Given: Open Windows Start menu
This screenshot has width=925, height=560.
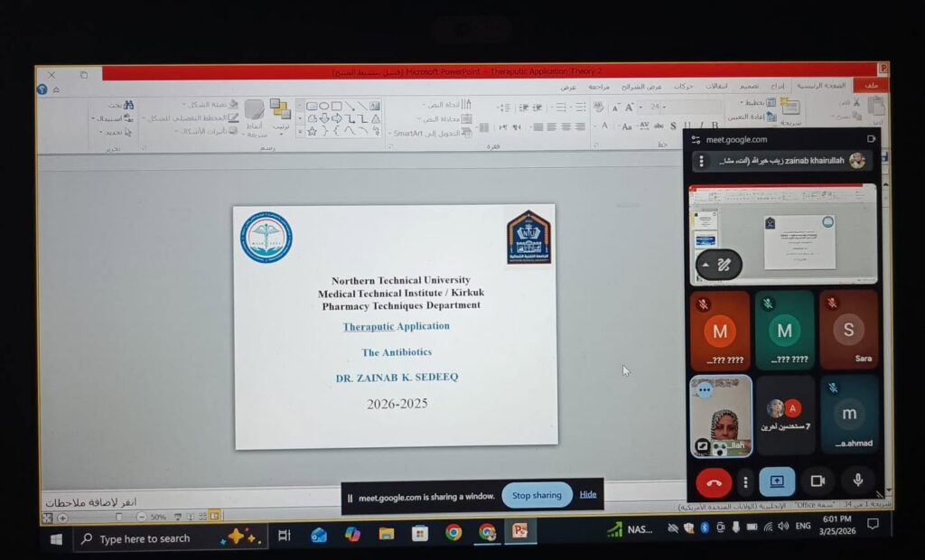Looking at the screenshot, I should pyautogui.click(x=56, y=538).
